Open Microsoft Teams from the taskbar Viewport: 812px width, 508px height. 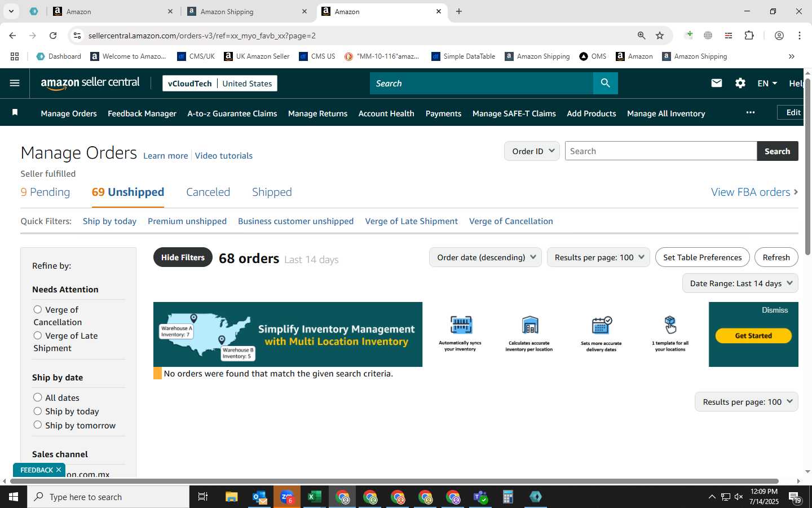[x=480, y=497]
